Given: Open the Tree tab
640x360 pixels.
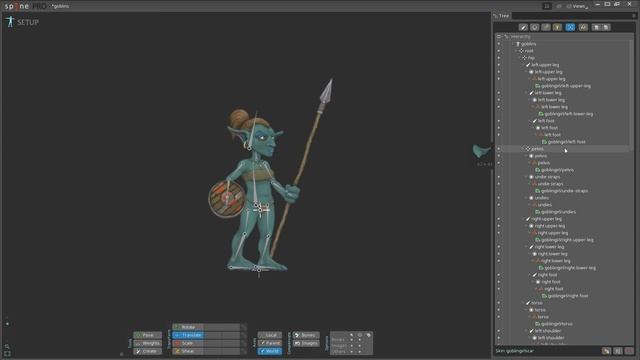Looking at the screenshot, I should (x=502, y=16).
